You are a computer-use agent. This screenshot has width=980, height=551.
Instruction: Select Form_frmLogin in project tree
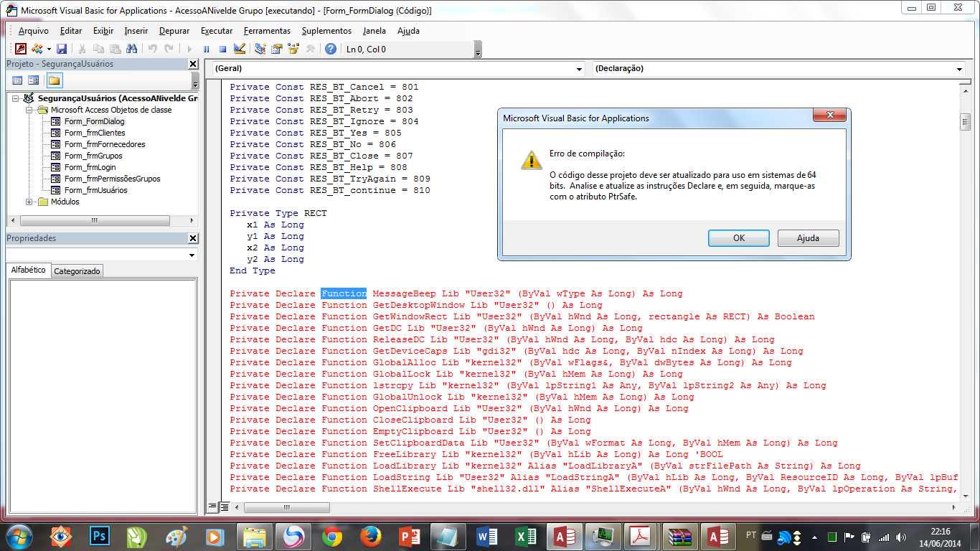coord(90,167)
